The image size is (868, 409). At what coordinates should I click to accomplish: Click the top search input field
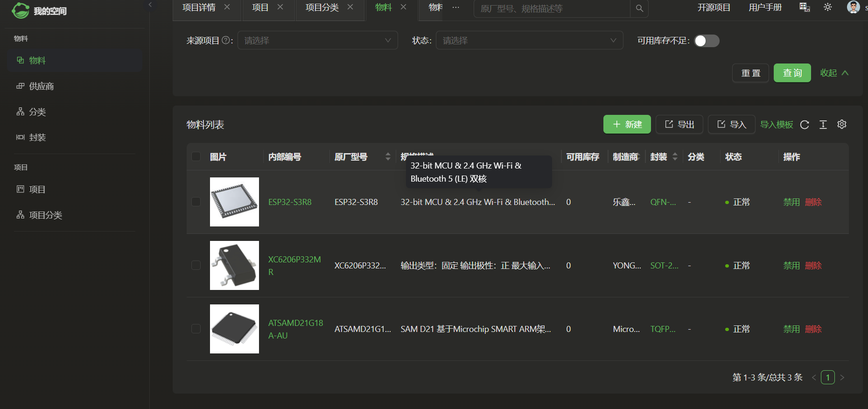point(552,8)
